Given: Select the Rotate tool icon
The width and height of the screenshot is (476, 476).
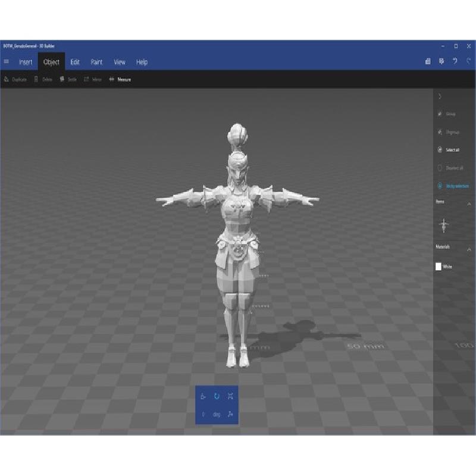Looking at the screenshot, I should tap(217, 396).
